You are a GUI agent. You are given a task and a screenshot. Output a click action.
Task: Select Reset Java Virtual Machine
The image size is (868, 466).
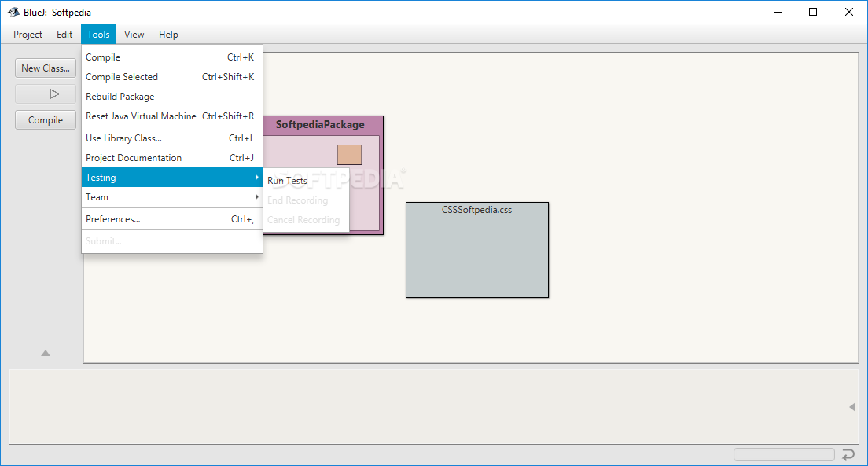(x=172, y=116)
